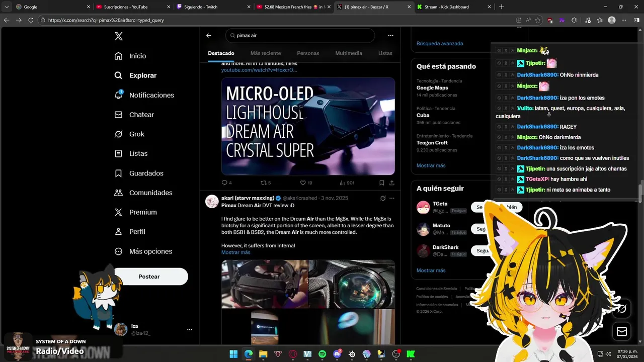Open search settings three-dot menu

pos(390,36)
